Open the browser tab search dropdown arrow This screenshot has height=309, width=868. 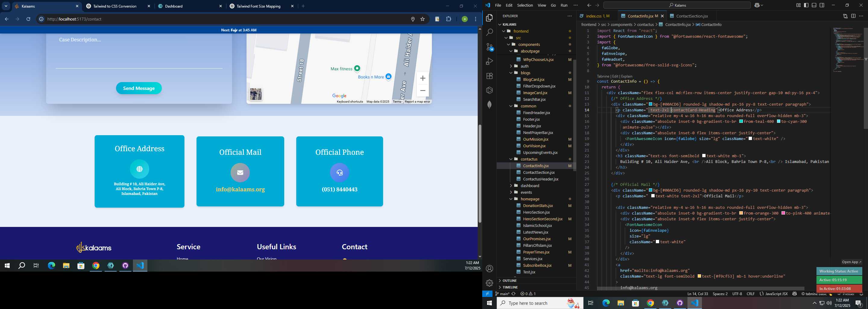(x=6, y=6)
